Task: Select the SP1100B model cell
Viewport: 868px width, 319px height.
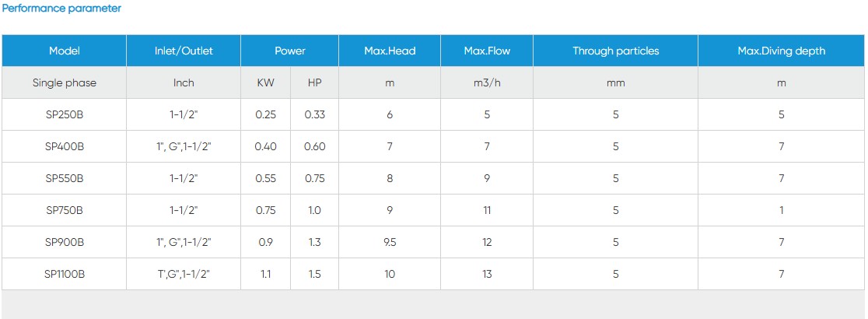Action: pyautogui.click(x=65, y=274)
